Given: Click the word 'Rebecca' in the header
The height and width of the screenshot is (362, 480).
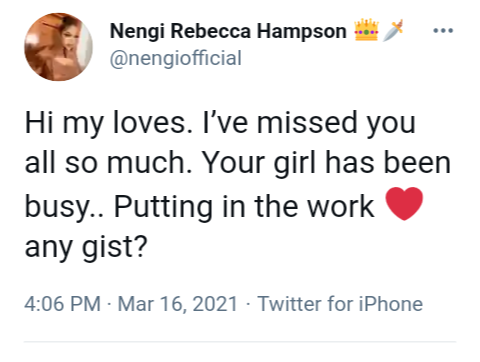Looking at the screenshot, I should pos(211,31).
